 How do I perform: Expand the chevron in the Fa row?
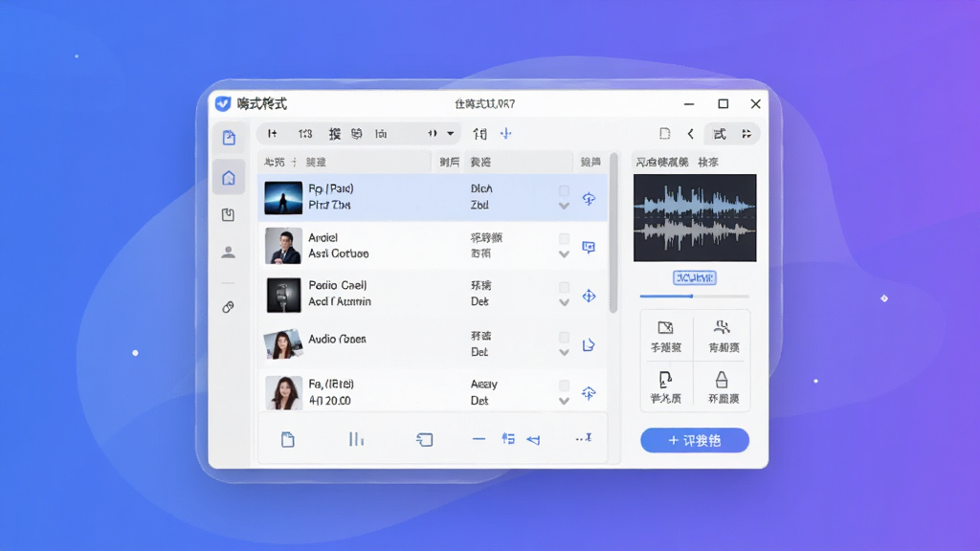[x=564, y=401]
